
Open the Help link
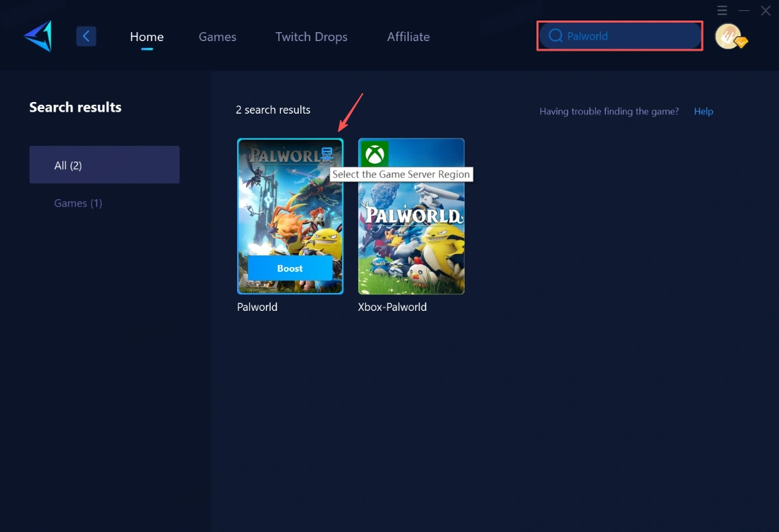point(703,111)
